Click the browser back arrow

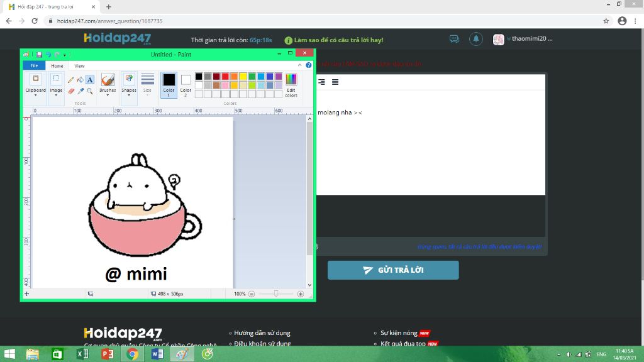click(9, 21)
